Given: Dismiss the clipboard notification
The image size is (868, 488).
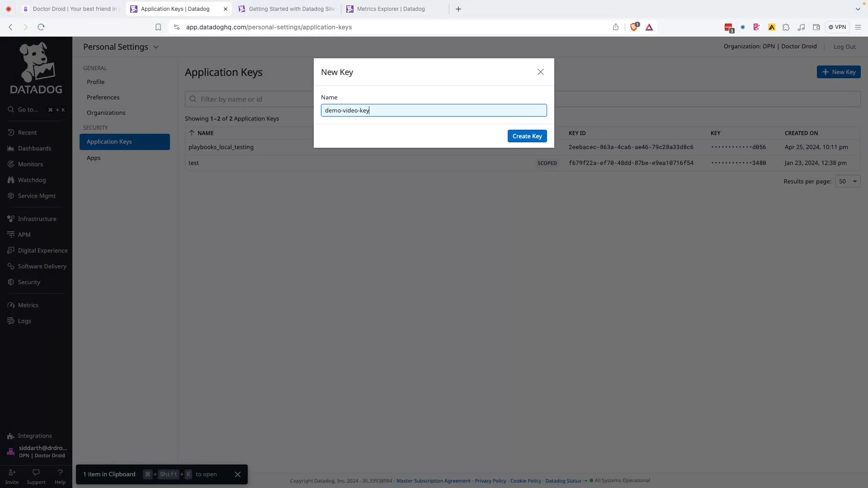Looking at the screenshot, I should (x=238, y=474).
